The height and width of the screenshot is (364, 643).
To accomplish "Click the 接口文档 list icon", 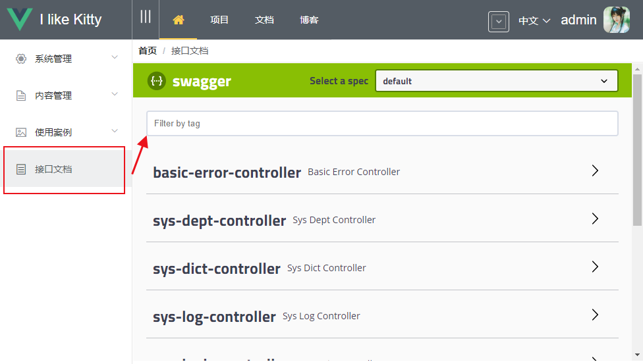I will coord(21,169).
